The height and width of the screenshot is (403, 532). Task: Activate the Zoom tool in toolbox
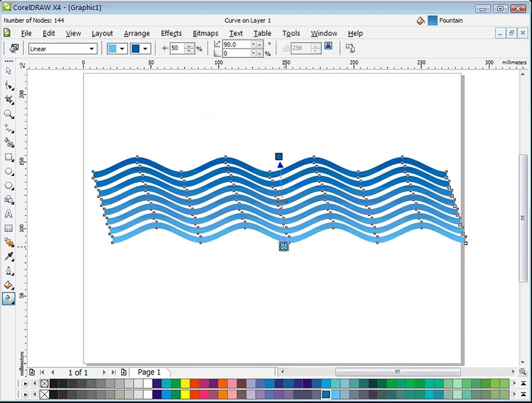[x=8, y=114]
